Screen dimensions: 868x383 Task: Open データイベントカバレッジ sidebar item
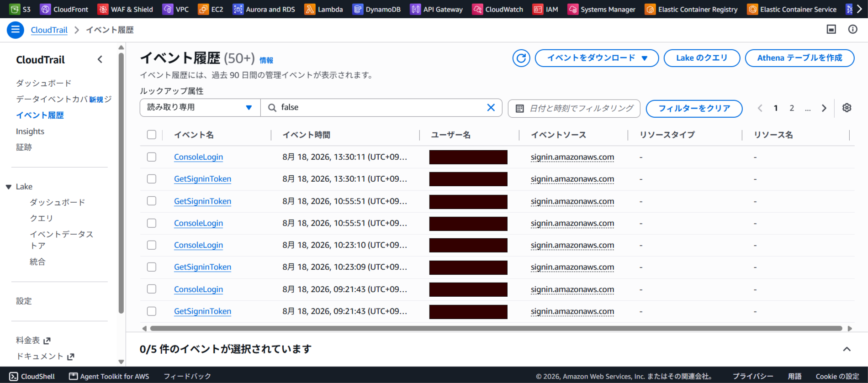(x=64, y=99)
